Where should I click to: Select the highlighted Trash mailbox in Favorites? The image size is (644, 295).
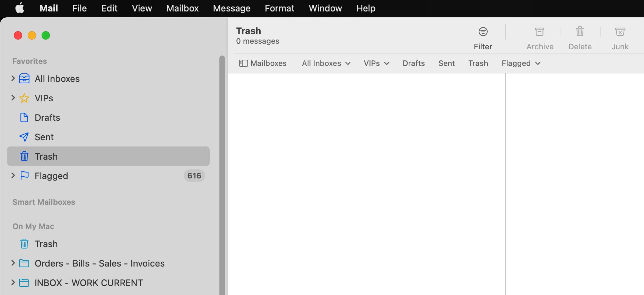[x=108, y=156]
